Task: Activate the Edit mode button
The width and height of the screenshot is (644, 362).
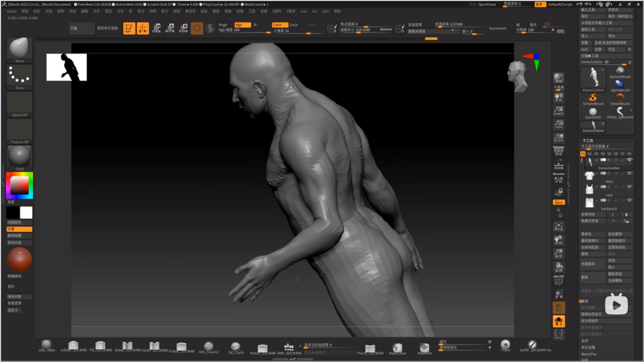Action: pos(129,28)
